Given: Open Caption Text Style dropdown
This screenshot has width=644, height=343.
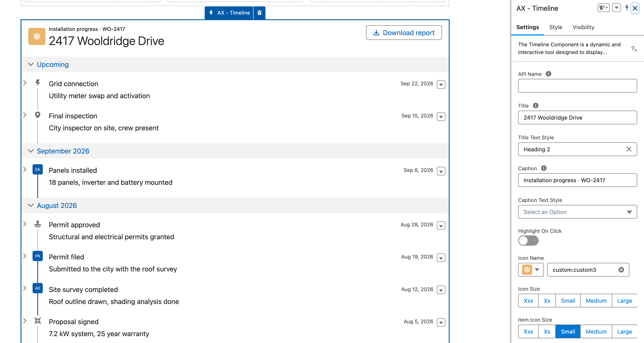Looking at the screenshot, I should click(x=577, y=212).
